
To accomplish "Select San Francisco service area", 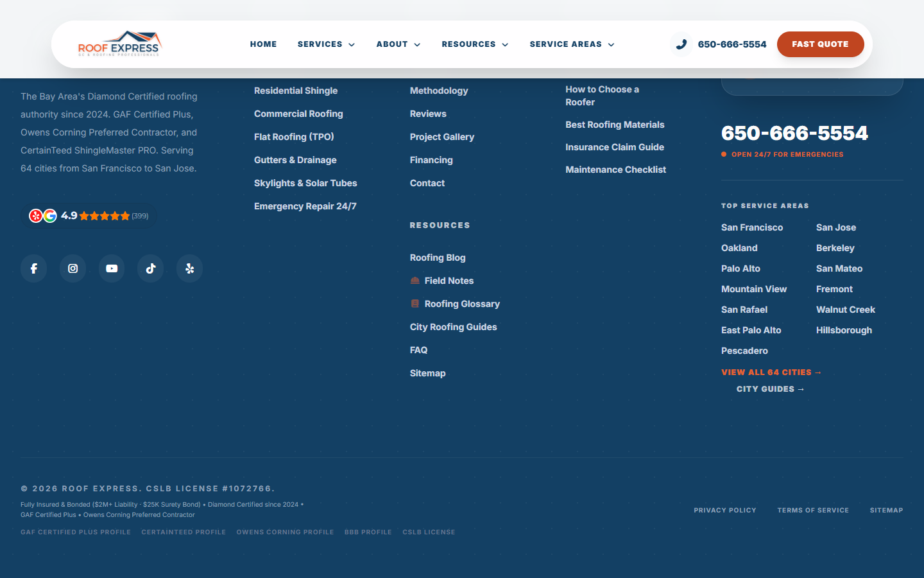I will click(752, 227).
